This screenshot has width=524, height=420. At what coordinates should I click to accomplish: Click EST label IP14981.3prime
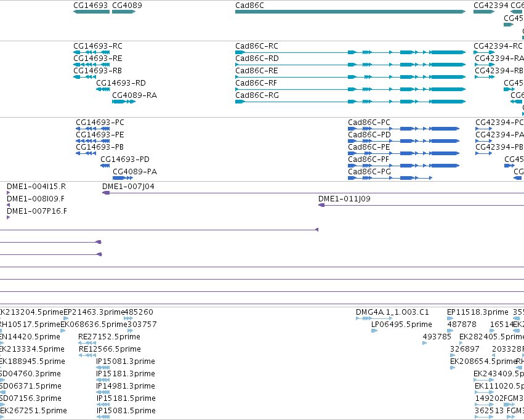(126, 387)
